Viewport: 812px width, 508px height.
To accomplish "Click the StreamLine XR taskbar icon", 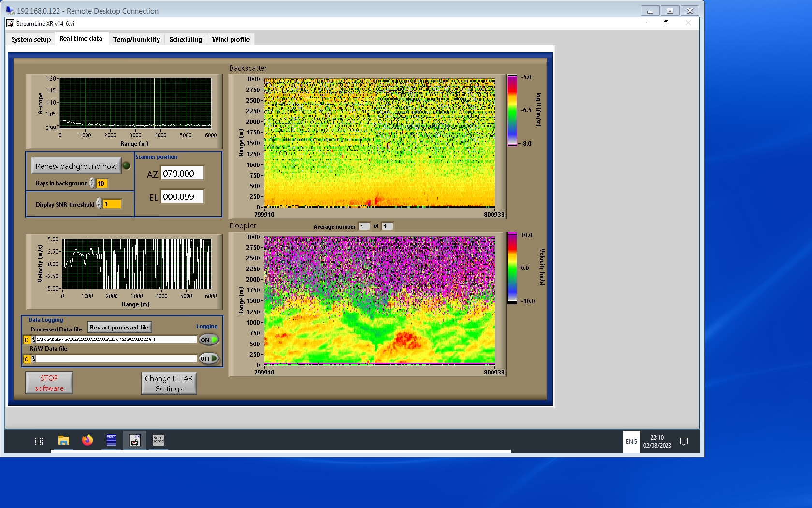I will (x=135, y=440).
